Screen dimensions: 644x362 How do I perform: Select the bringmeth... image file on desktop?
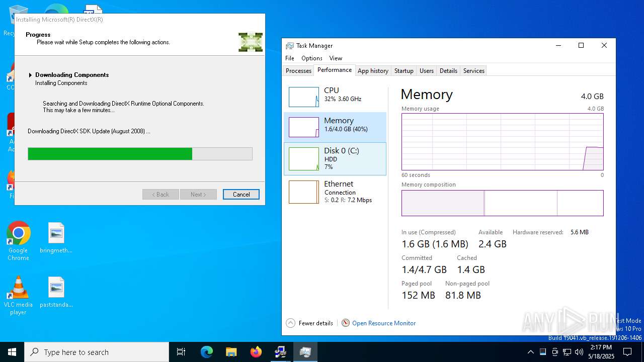click(x=56, y=238)
